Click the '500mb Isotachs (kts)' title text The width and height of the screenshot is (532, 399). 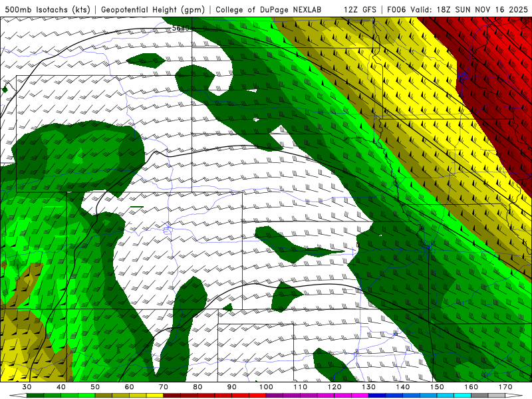(47, 9)
